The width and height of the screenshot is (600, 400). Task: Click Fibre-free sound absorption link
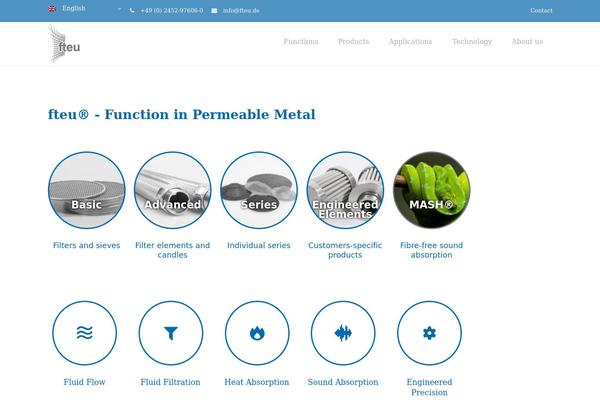pos(432,250)
